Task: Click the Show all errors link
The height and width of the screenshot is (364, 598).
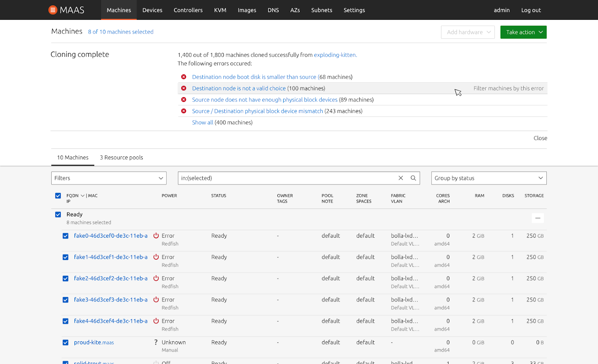Action: [x=203, y=122]
